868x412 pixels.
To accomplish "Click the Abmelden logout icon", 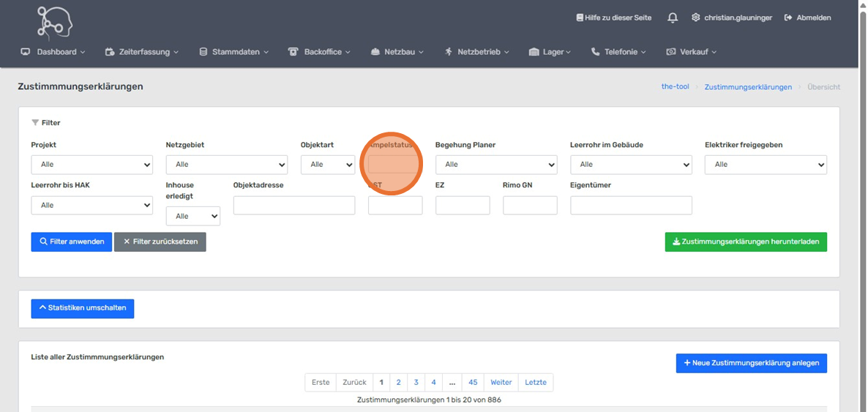I will tap(788, 18).
